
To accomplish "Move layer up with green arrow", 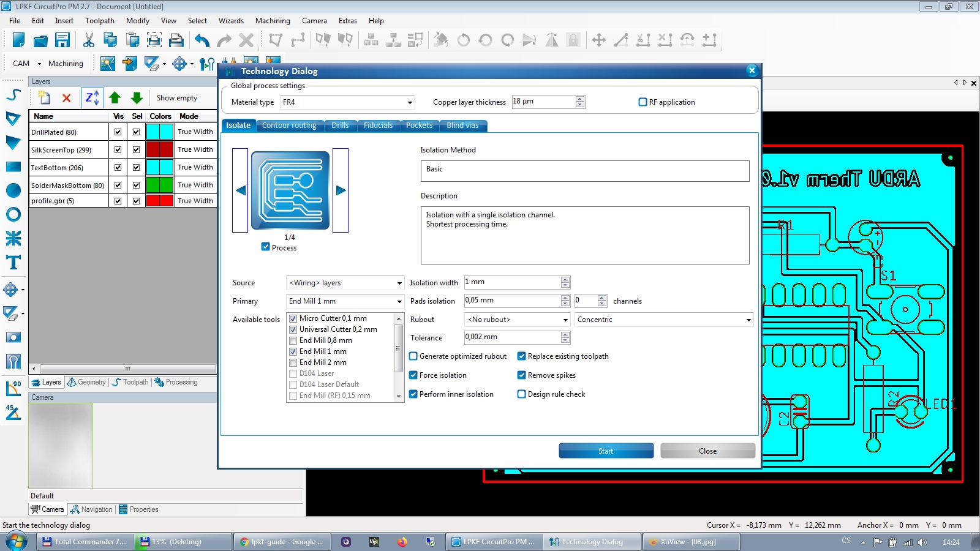I will coord(115,98).
